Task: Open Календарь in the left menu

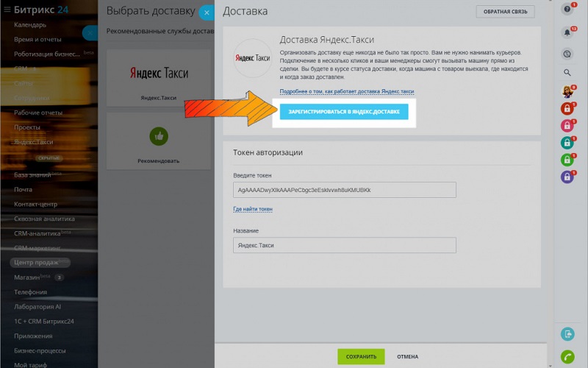Action: tap(30, 25)
